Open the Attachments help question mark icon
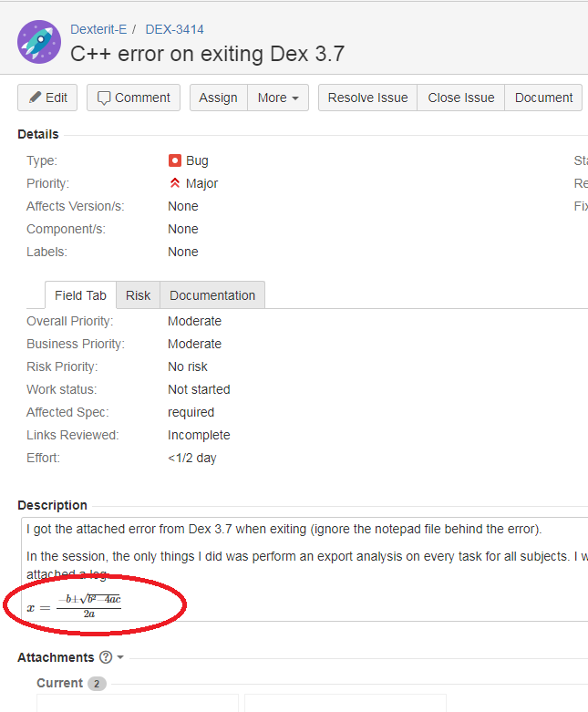 click(106, 657)
